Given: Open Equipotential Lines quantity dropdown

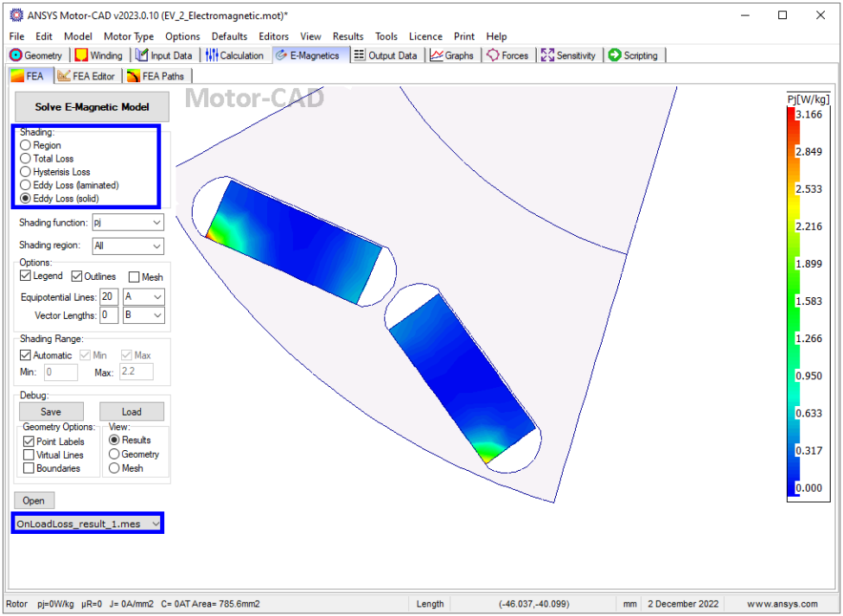Looking at the screenshot, I should click(x=144, y=297).
